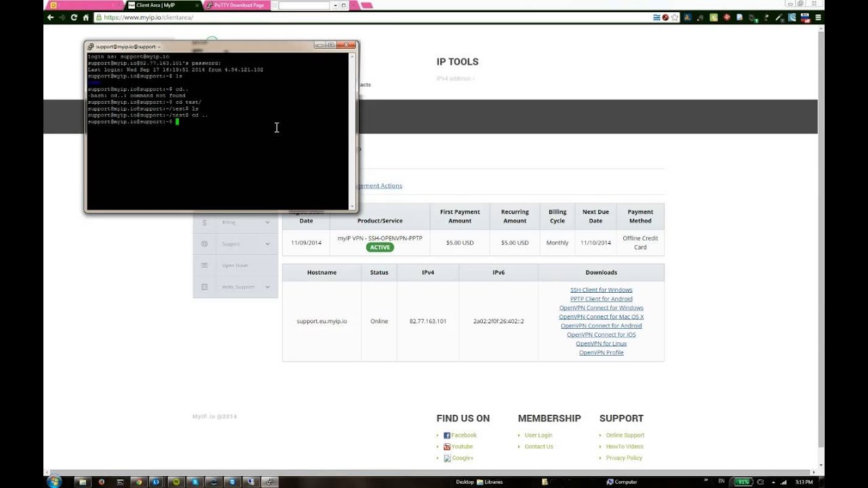Open OpenVPN Connect for iOS link
The width and height of the screenshot is (868, 488).
pos(601,335)
